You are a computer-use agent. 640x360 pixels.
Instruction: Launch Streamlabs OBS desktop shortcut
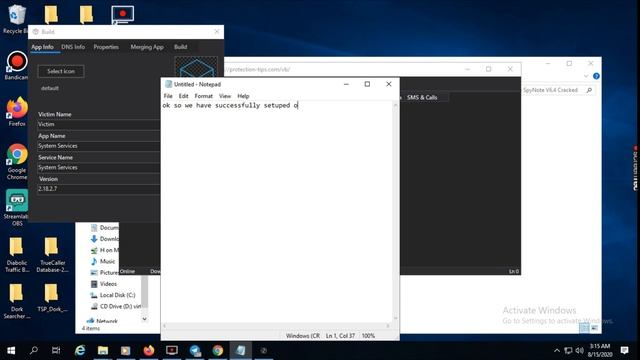coord(17,207)
